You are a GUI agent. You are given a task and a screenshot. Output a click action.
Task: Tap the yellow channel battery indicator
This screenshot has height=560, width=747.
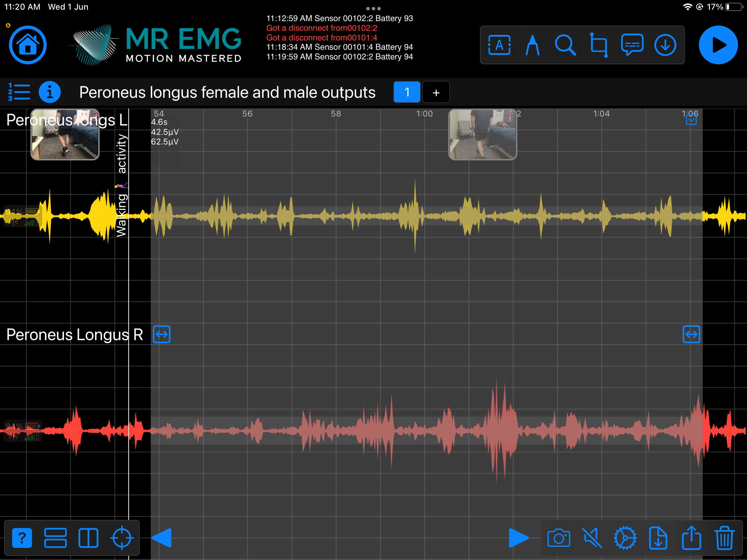pos(22,217)
